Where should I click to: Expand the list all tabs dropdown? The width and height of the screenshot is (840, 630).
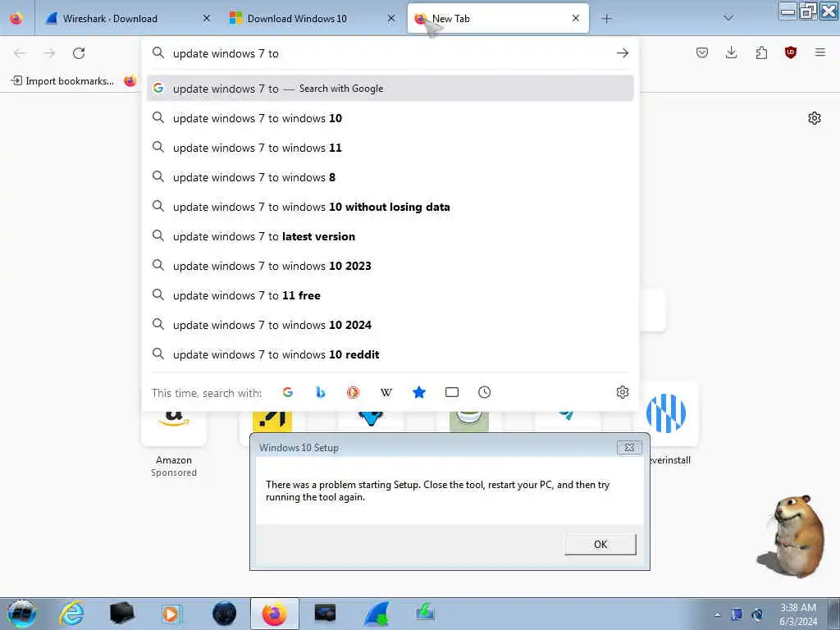pos(728,18)
